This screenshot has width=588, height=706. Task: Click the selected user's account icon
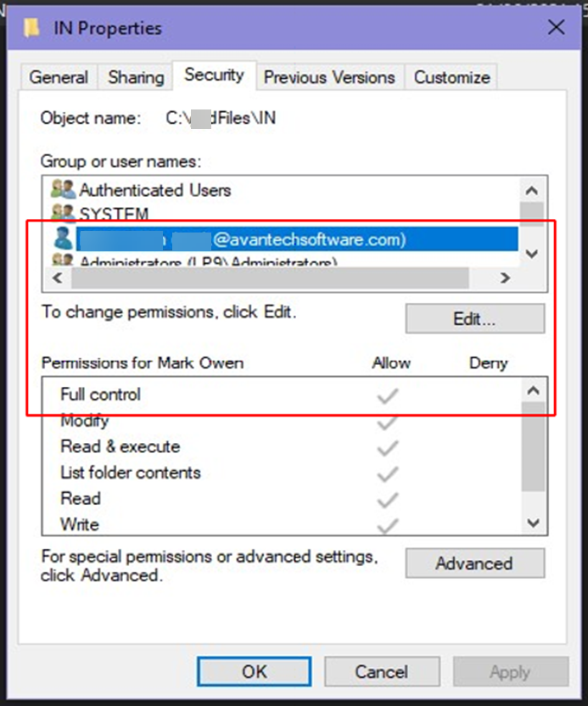[x=63, y=239]
